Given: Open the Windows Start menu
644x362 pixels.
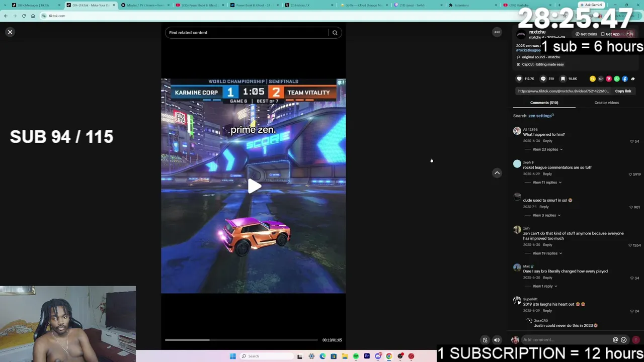Looking at the screenshot, I should [232, 356].
